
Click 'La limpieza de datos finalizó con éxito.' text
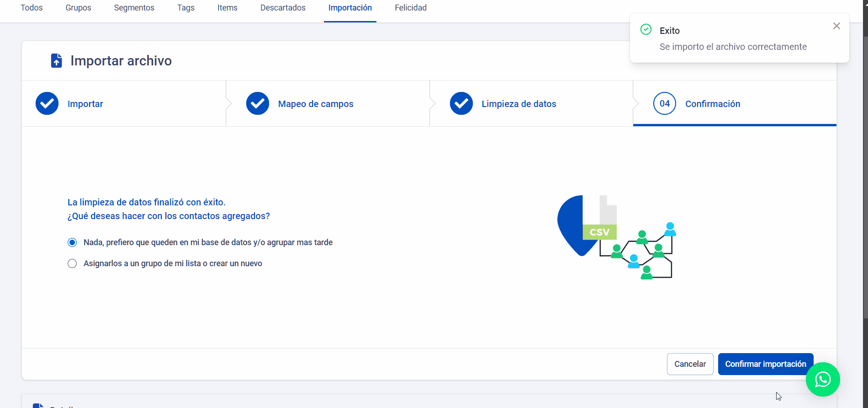(x=147, y=202)
